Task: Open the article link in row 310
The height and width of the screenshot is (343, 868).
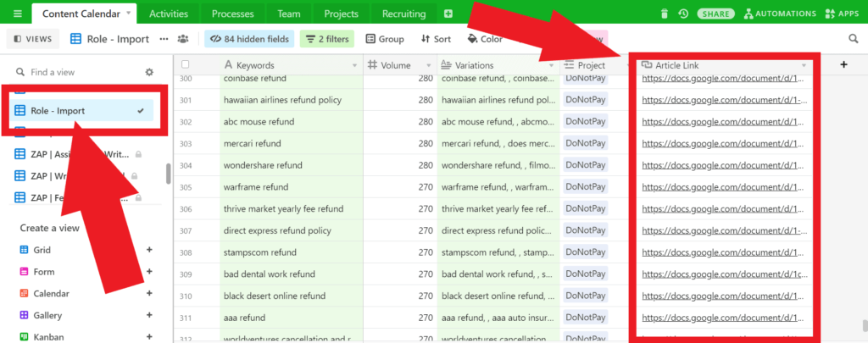Action: click(722, 296)
